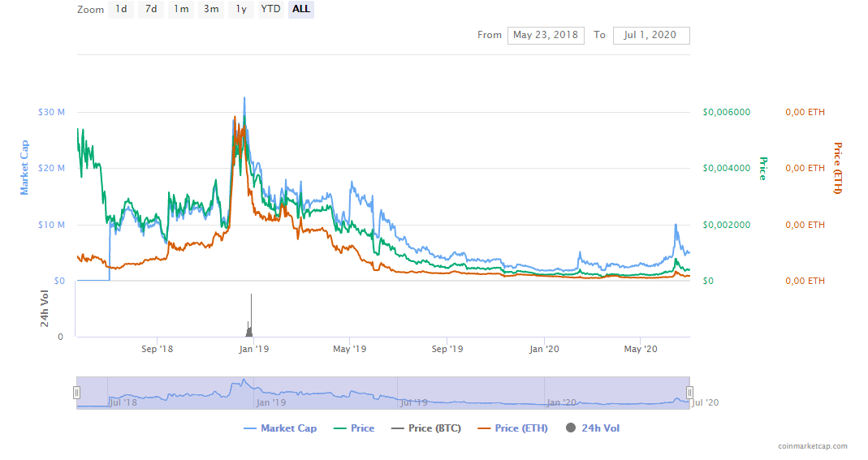This screenshot has height=460, width=868.
Task: Toggle Market Cap series in legend
Action: [281, 428]
